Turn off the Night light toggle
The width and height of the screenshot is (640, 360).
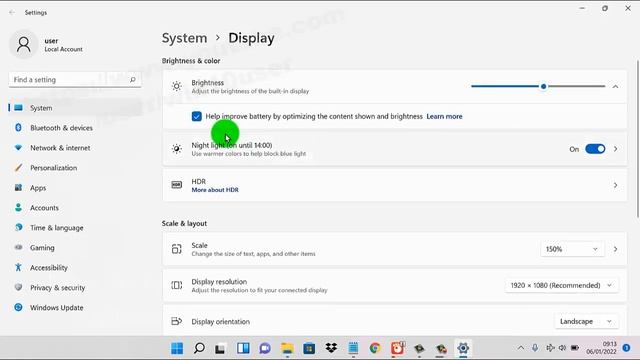[x=595, y=149]
